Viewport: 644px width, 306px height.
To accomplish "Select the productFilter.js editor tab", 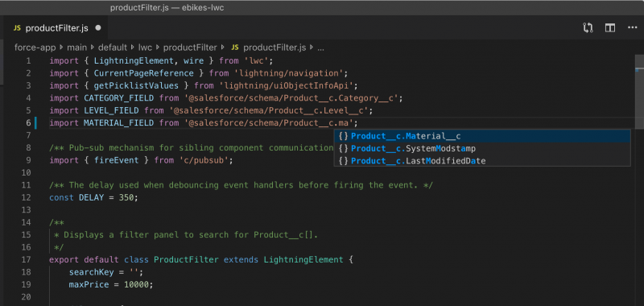I will tap(56, 28).
